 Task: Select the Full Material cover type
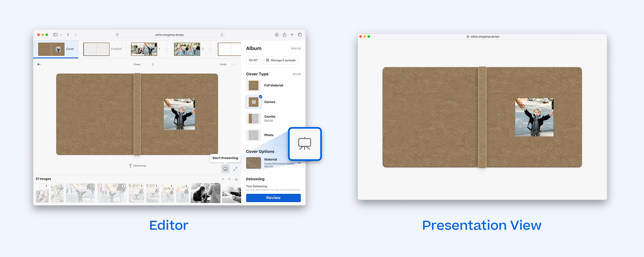254,85
